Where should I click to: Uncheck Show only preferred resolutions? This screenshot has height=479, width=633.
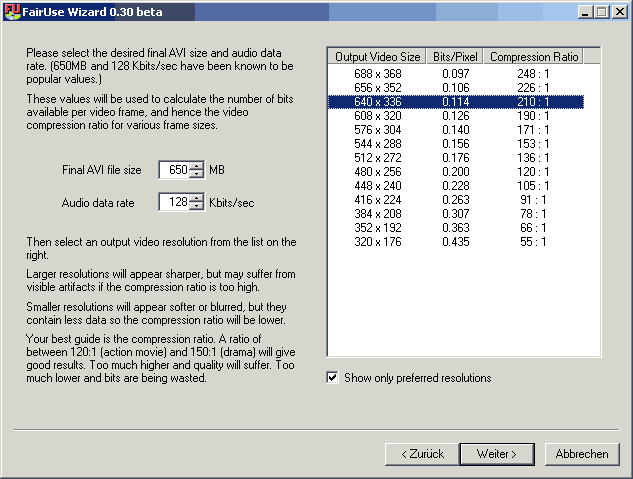coord(332,378)
